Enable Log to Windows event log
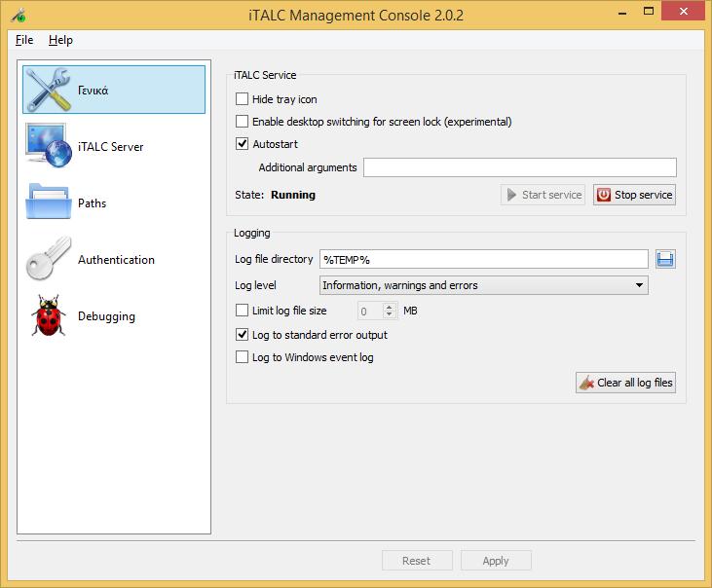The height and width of the screenshot is (588, 712). tap(242, 357)
